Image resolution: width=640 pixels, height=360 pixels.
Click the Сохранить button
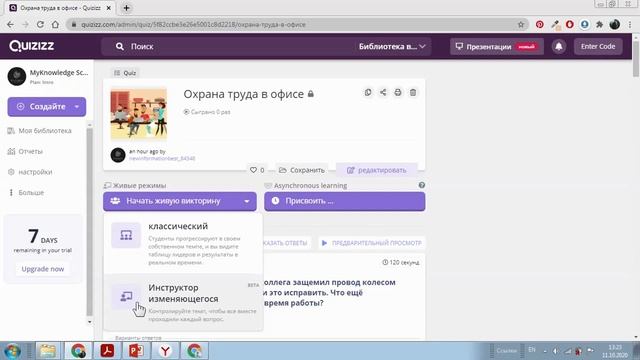302,170
